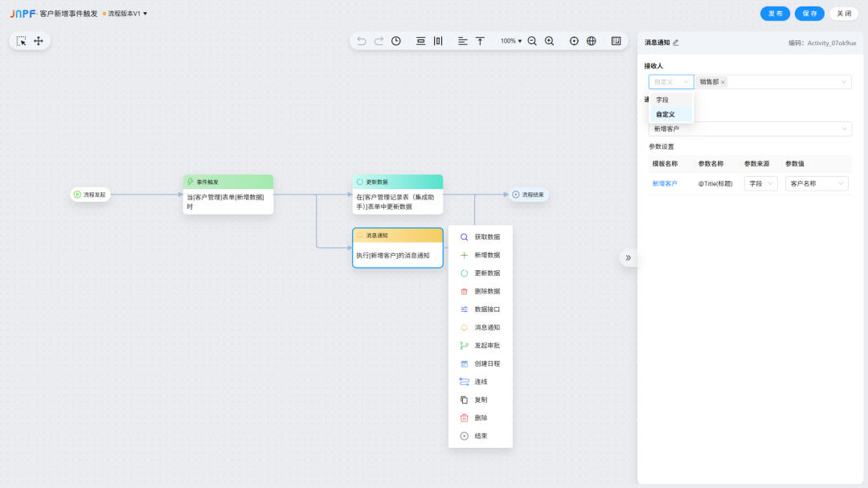Click the @Title(标题) parameter name cell
Screen dimensions: 868x488
(715, 184)
